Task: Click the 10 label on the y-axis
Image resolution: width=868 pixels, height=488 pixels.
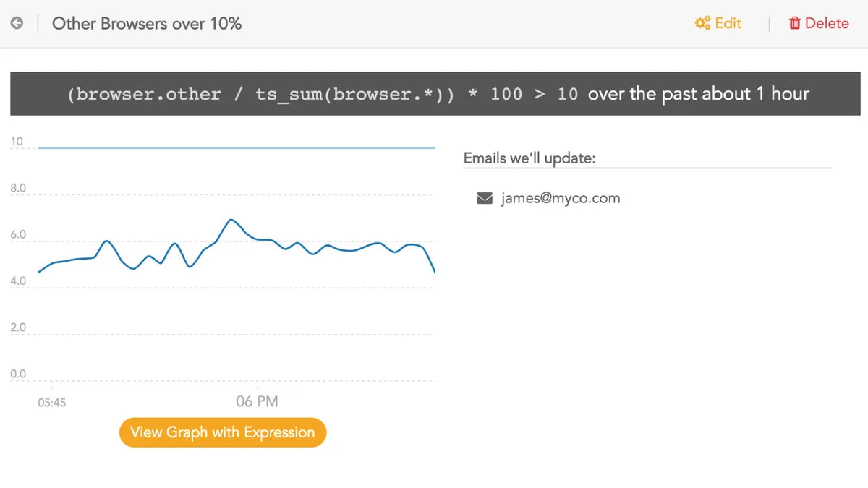Action: (x=17, y=142)
